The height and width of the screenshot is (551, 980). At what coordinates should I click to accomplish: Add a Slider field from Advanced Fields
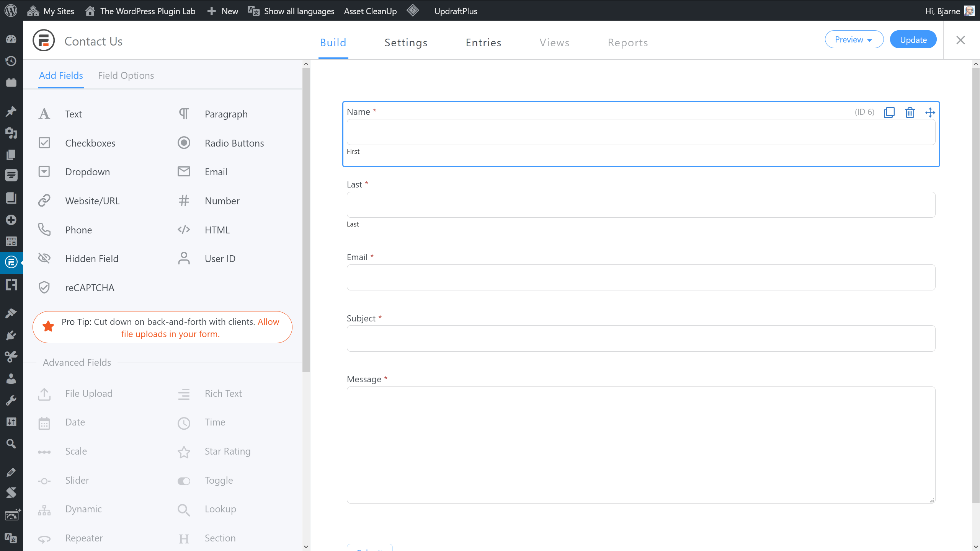(x=77, y=480)
